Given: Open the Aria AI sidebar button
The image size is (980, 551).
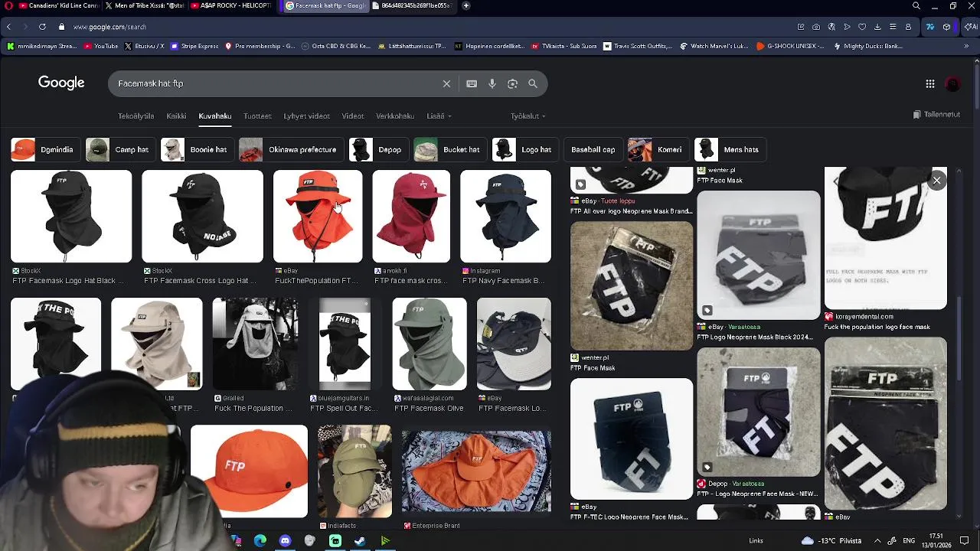Looking at the screenshot, I should pyautogui.click(x=971, y=27).
